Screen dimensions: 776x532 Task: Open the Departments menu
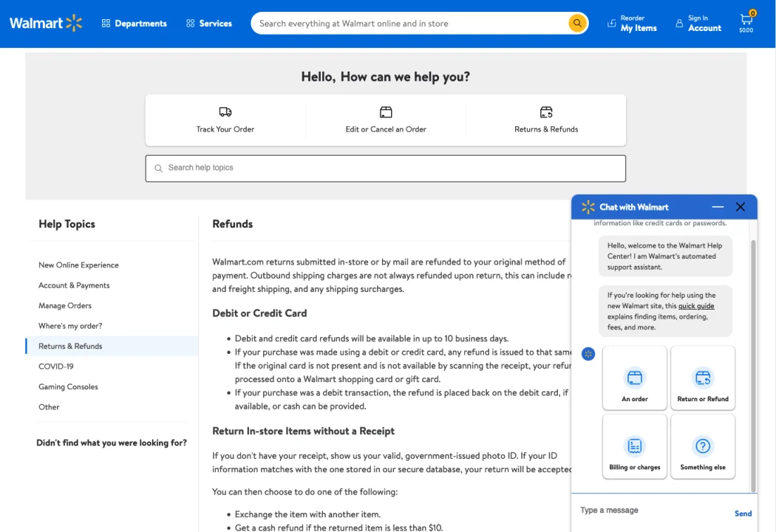(134, 23)
